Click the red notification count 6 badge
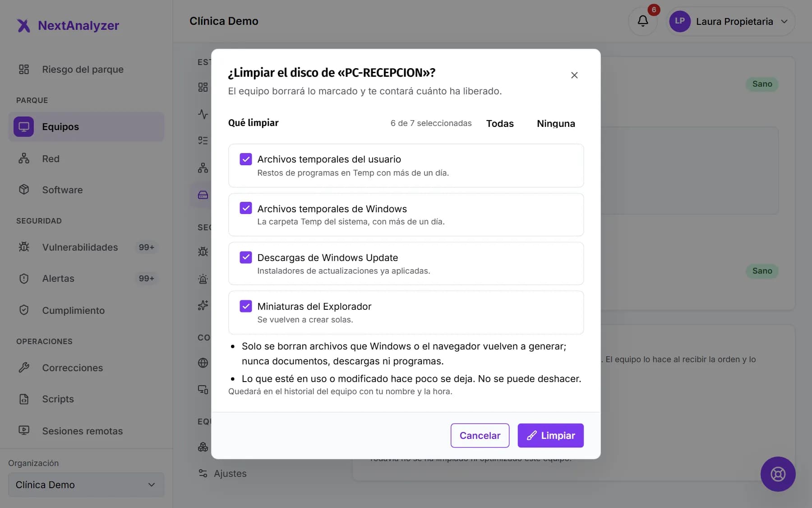 (654, 9)
